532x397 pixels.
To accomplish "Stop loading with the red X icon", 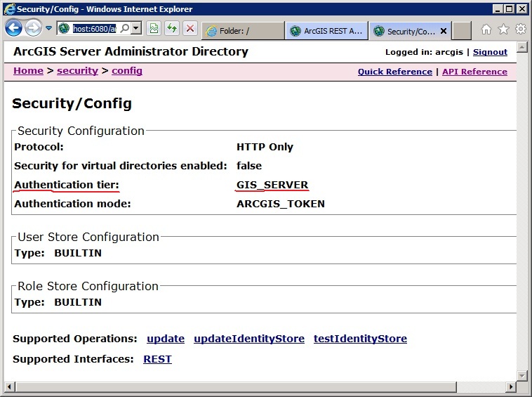I will [x=190, y=28].
